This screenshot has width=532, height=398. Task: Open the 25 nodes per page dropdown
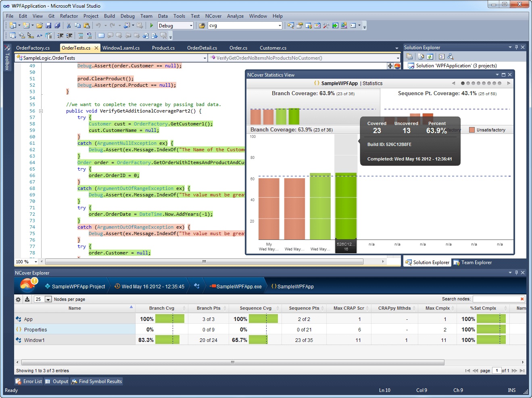tap(48, 299)
